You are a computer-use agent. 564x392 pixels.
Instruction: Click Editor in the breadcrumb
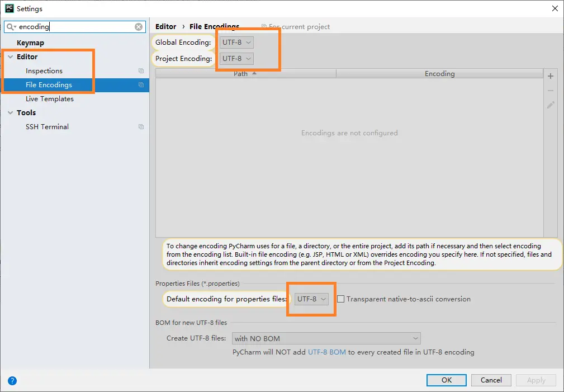click(x=166, y=27)
